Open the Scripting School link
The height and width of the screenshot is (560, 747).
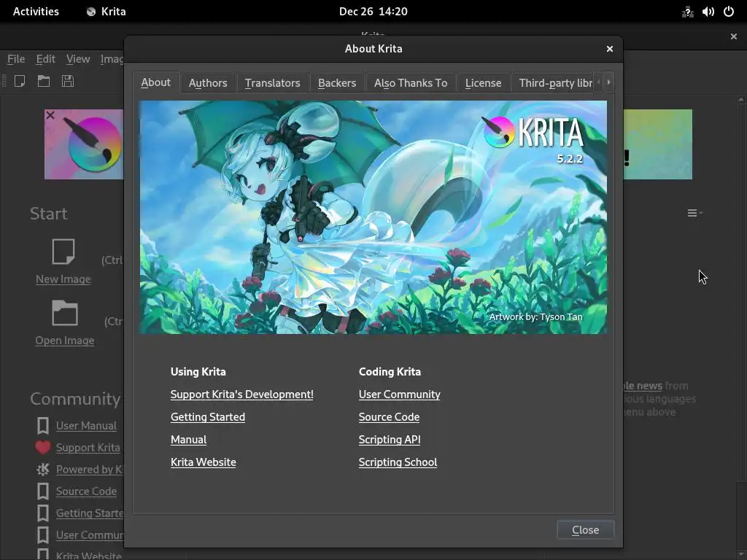pos(398,462)
